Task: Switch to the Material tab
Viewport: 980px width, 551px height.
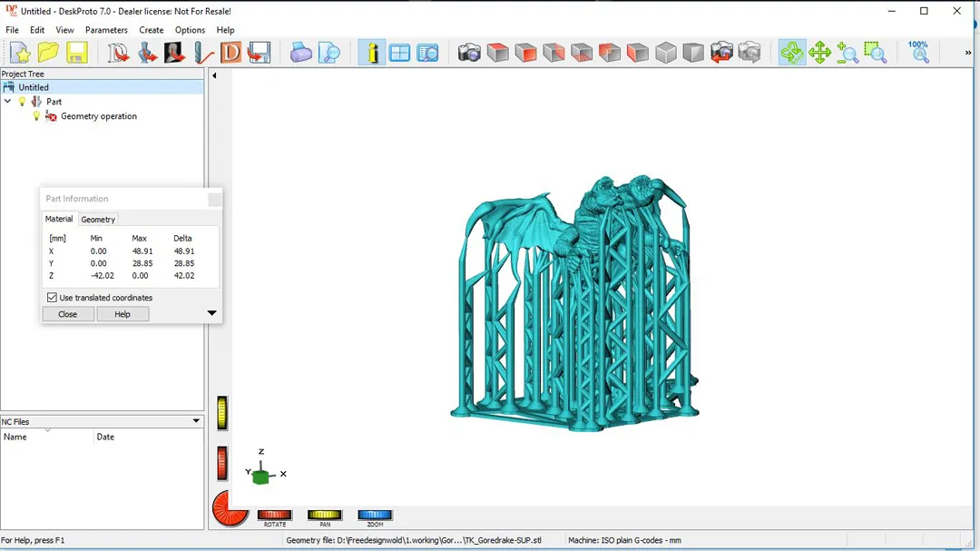Action: [x=59, y=219]
